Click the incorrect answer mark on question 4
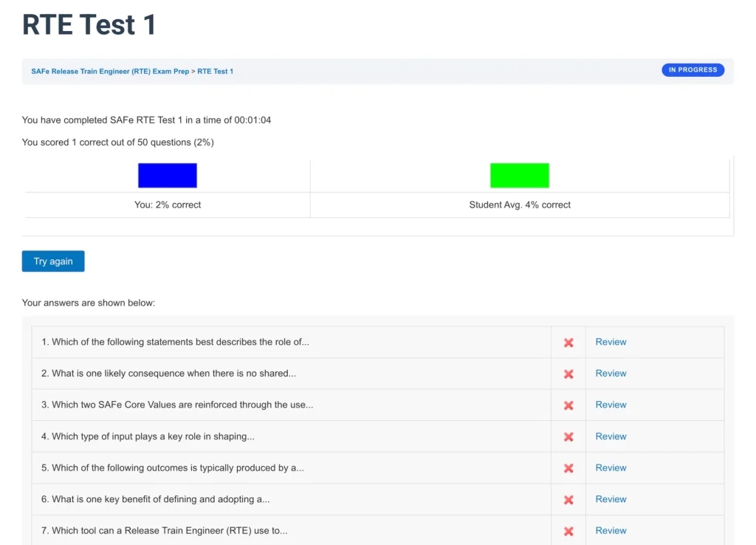This screenshot has width=756, height=545. tap(568, 436)
